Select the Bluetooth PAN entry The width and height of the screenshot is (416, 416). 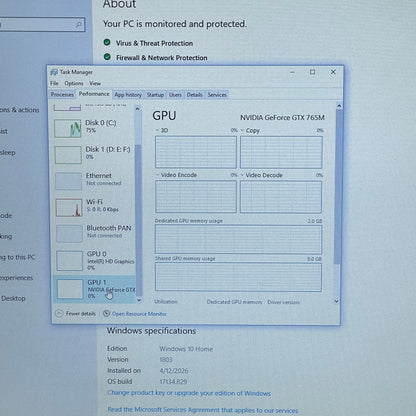pos(94,232)
